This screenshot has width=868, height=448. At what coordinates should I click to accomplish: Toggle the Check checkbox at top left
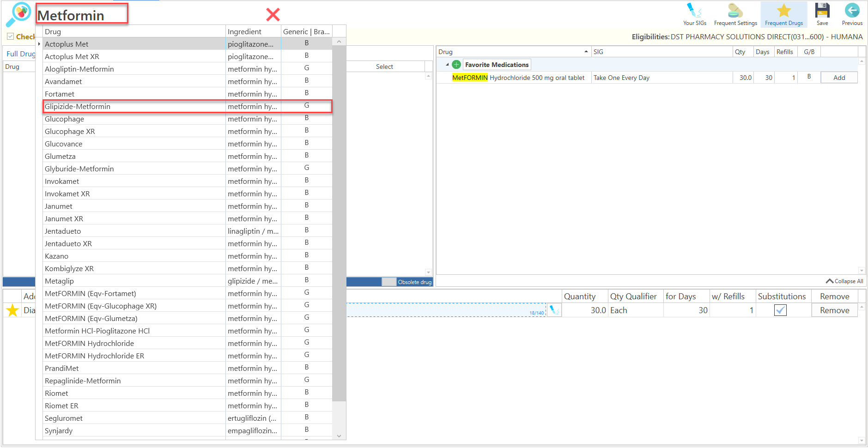click(10, 36)
